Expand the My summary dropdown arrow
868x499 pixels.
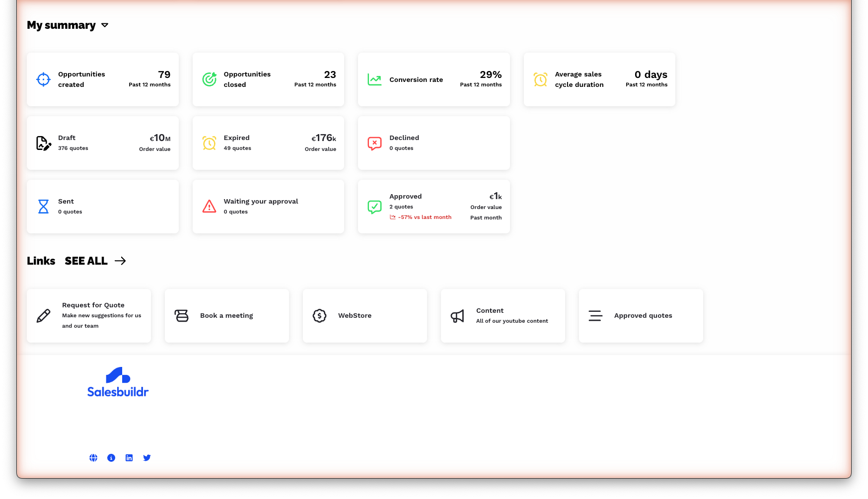[x=105, y=25]
